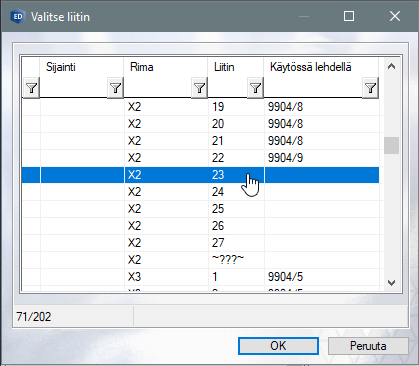Image resolution: width=419 pixels, height=366 pixels.
Task: Select the X3 cell in Rima column
Action: point(166,277)
